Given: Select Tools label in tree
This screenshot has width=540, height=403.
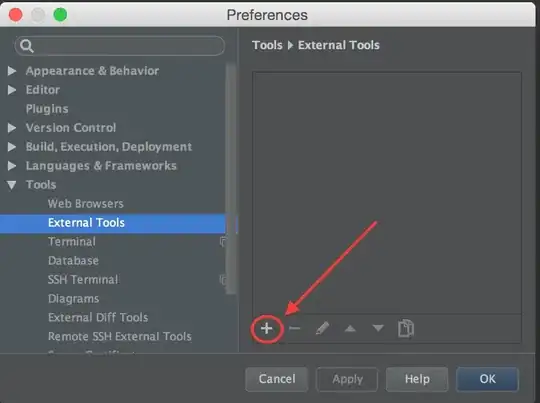Looking at the screenshot, I should [41, 185].
